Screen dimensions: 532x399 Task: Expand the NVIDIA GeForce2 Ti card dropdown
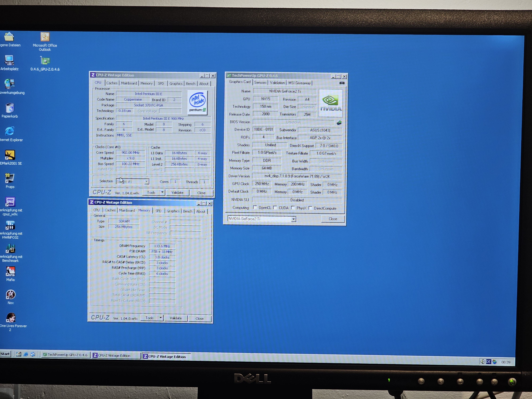[293, 219]
